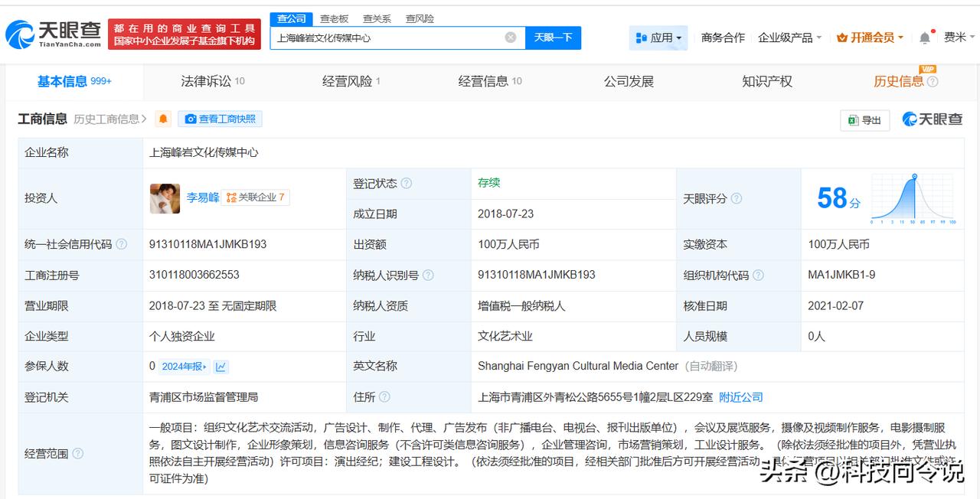980x499 pixels.
Task: Click the 58分 score distribution chart
Action: (x=914, y=199)
